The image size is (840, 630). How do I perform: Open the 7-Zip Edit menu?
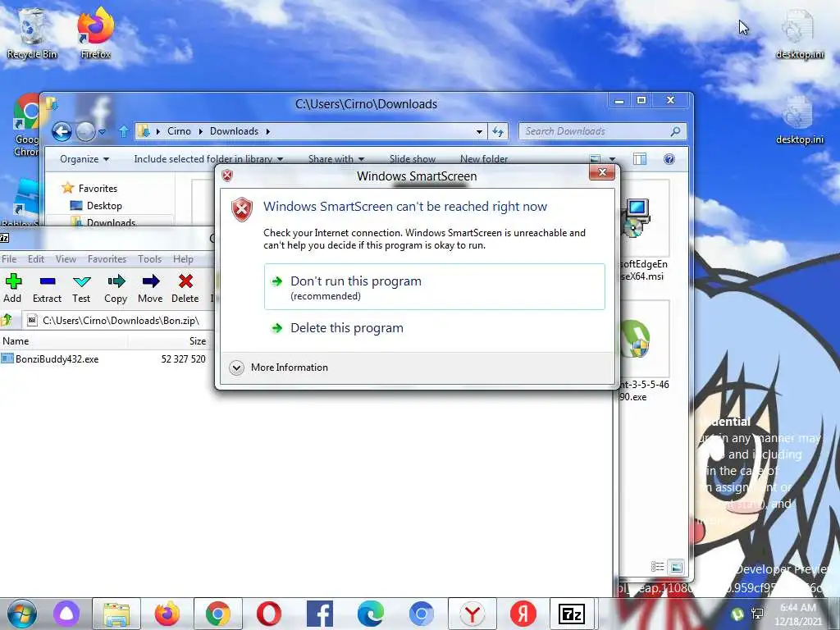[36, 259]
